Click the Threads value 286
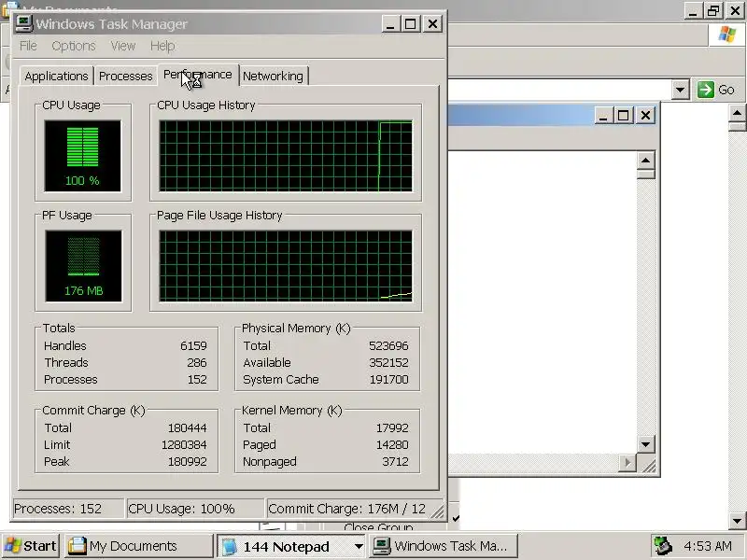 point(197,363)
